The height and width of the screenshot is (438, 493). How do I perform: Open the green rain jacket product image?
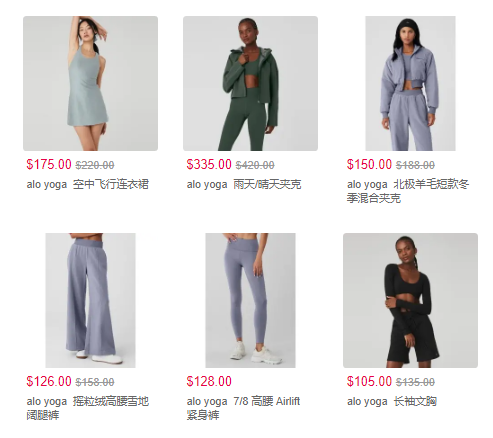point(250,83)
